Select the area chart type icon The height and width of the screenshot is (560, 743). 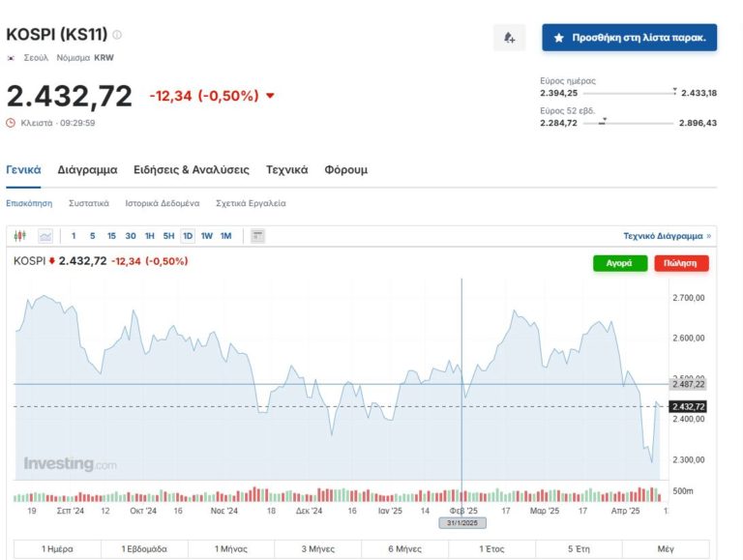[45, 235]
